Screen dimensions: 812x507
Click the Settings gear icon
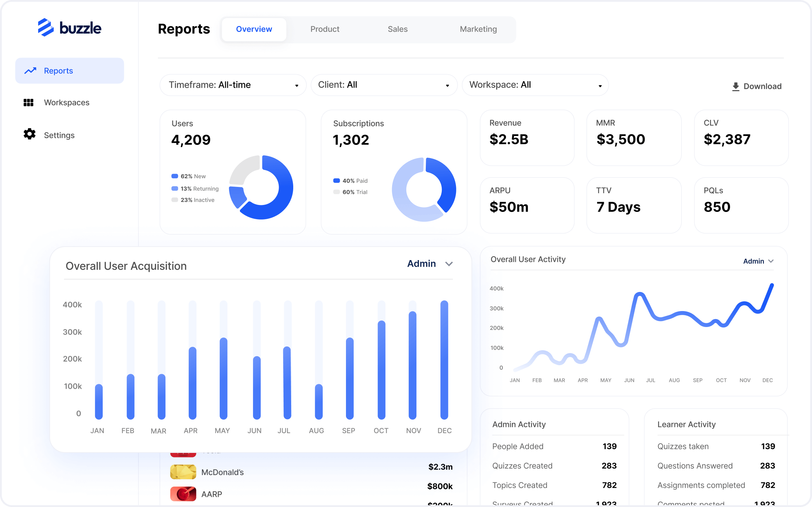(x=29, y=134)
